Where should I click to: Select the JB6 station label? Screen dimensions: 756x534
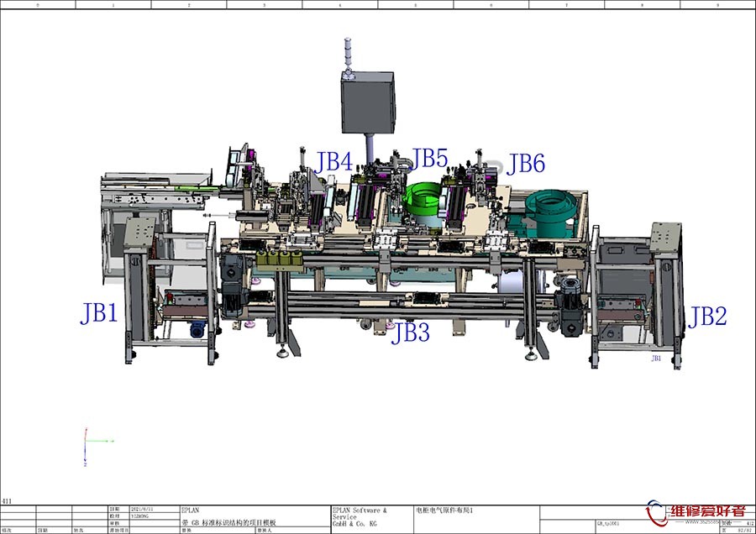pos(526,164)
